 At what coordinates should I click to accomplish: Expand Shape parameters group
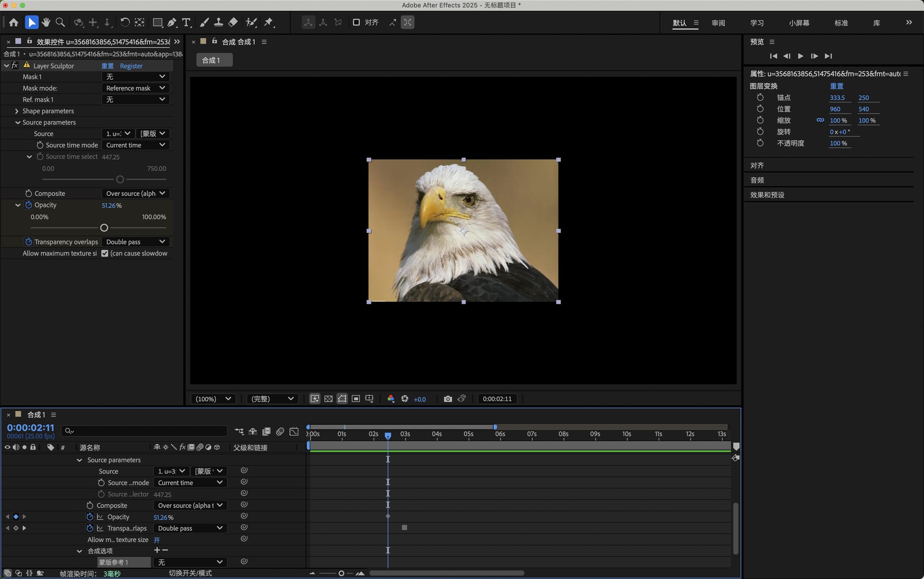pyautogui.click(x=17, y=111)
